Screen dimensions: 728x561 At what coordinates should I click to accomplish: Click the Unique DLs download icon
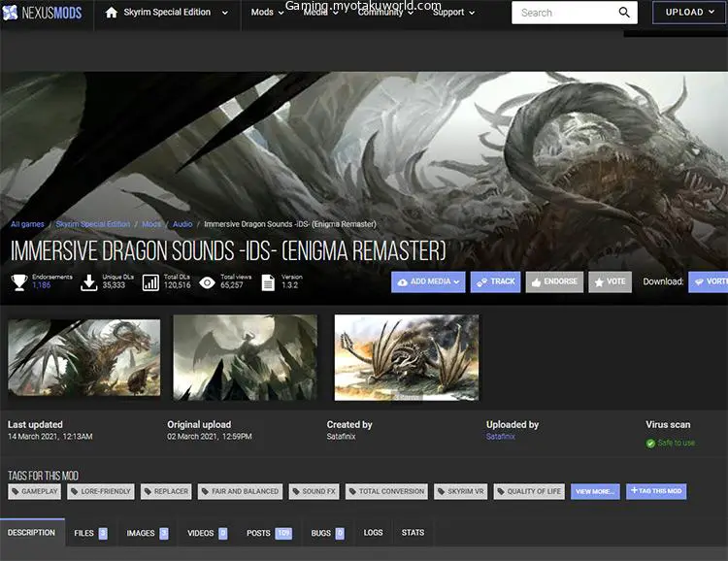(88, 281)
